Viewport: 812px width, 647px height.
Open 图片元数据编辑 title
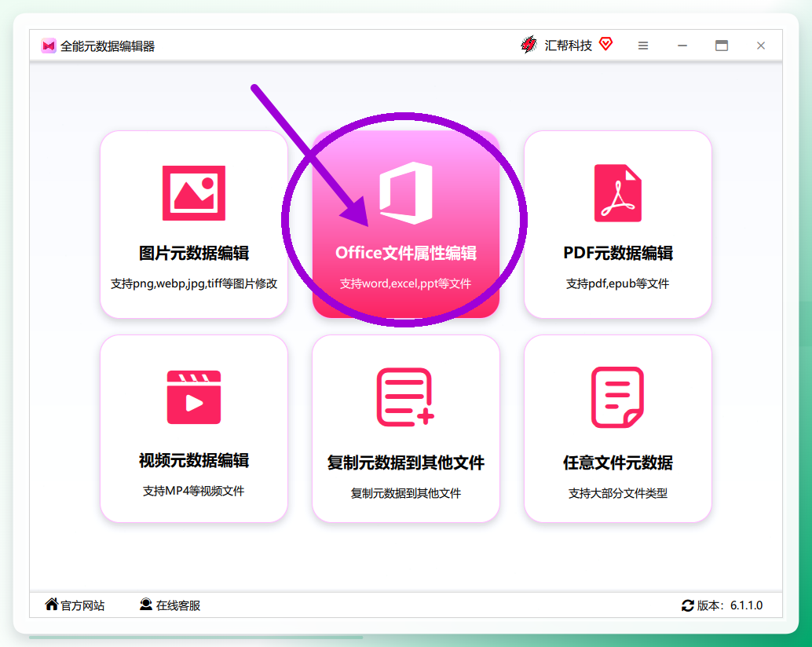point(194,253)
